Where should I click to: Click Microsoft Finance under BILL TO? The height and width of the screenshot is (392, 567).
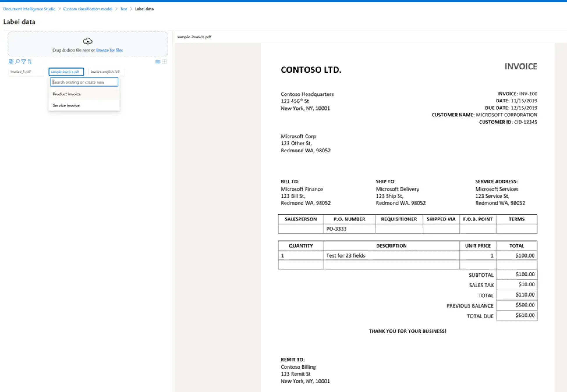(302, 189)
